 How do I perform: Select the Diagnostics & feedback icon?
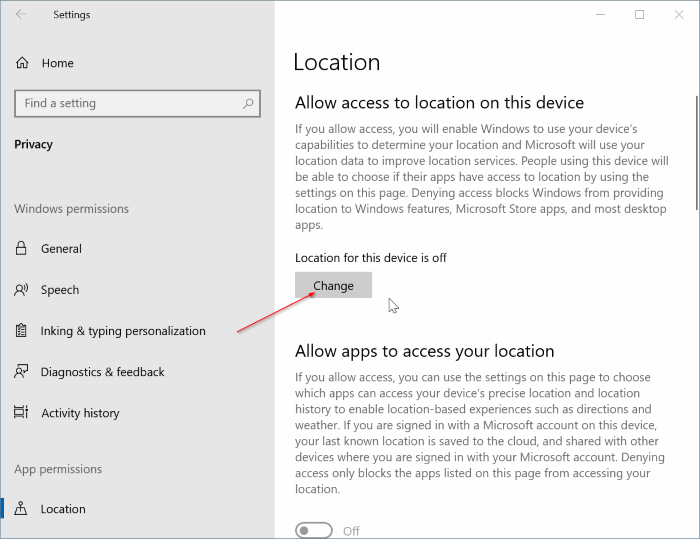(21, 372)
